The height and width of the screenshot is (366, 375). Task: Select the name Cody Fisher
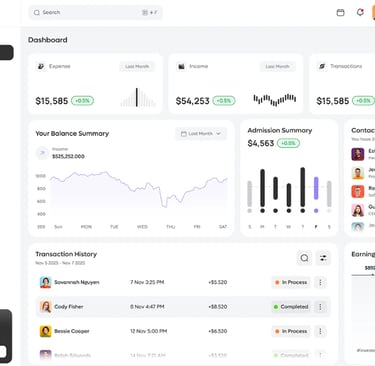pos(69,307)
